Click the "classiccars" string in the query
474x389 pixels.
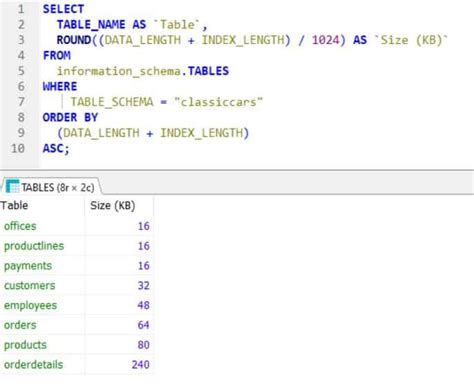click(218, 102)
